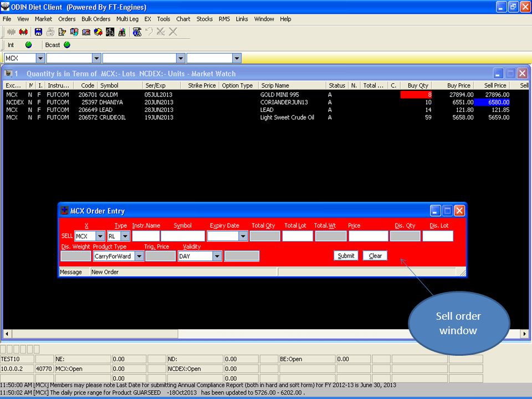Click the Instr.Name input field
The height and width of the screenshot is (399, 532).
point(146,236)
